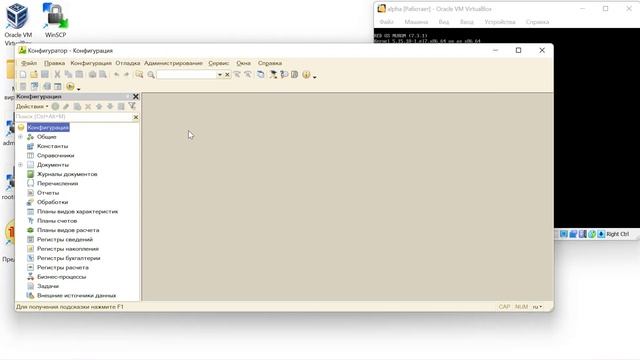Expand the Документы tree node
640x360 pixels.
tap(20, 165)
